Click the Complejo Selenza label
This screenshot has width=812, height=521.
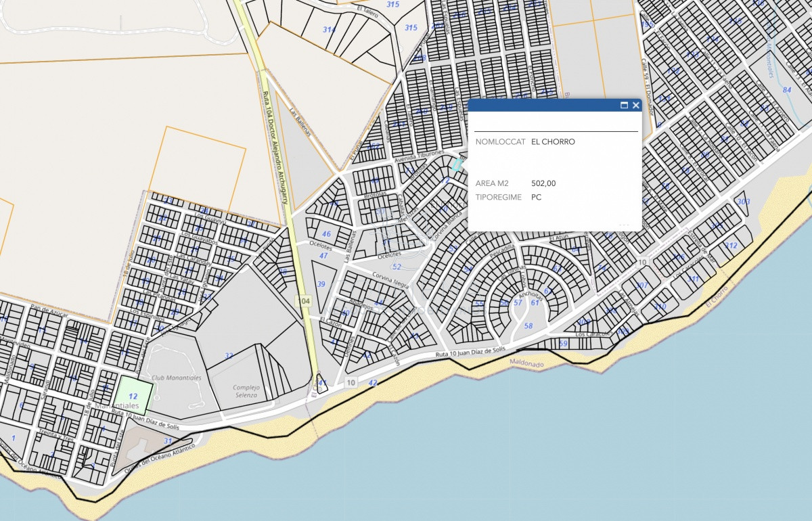point(246,391)
